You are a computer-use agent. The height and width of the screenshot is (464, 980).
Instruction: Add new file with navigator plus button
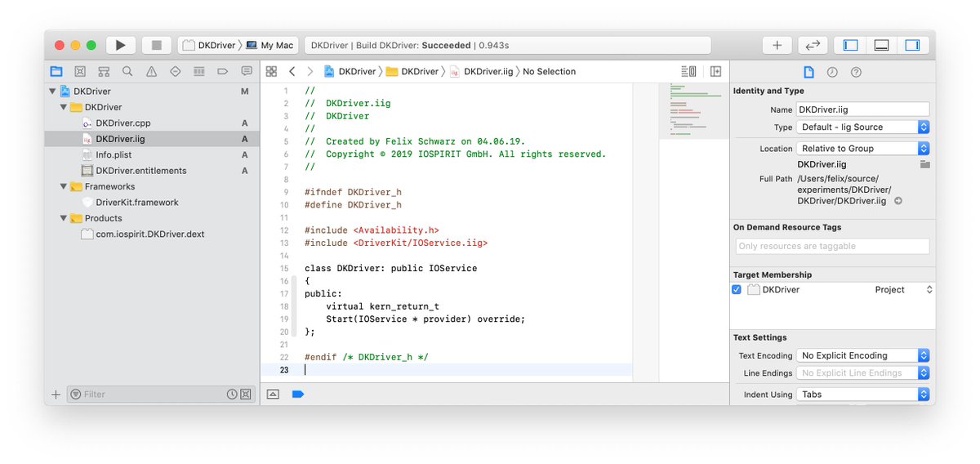click(x=56, y=395)
